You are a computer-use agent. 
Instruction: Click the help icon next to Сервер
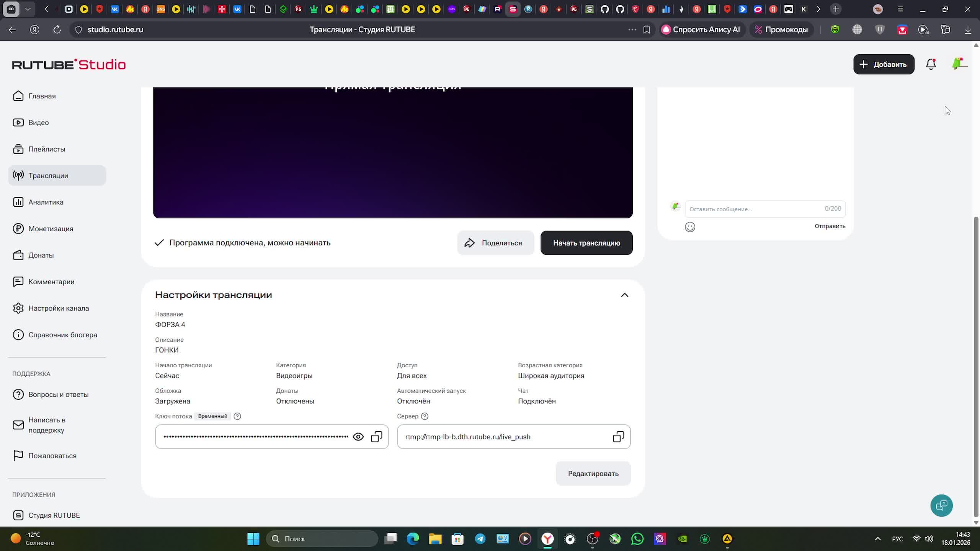pos(425,416)
